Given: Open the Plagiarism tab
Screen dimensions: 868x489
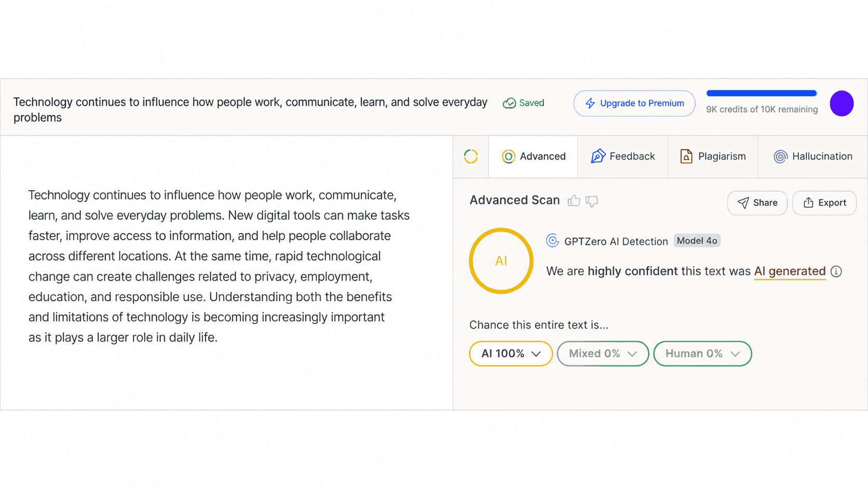Looking at the screenshot, I should [713, 156].
